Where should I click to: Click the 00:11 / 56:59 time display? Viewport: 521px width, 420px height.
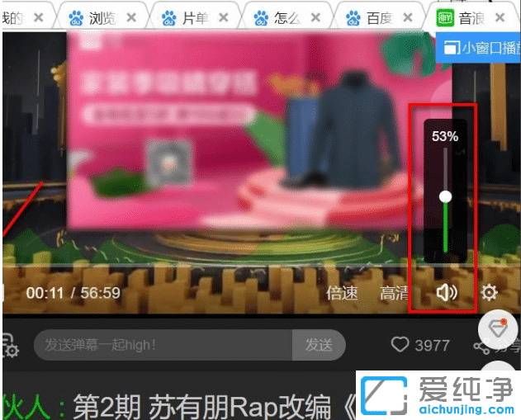[x=73, y=293]
